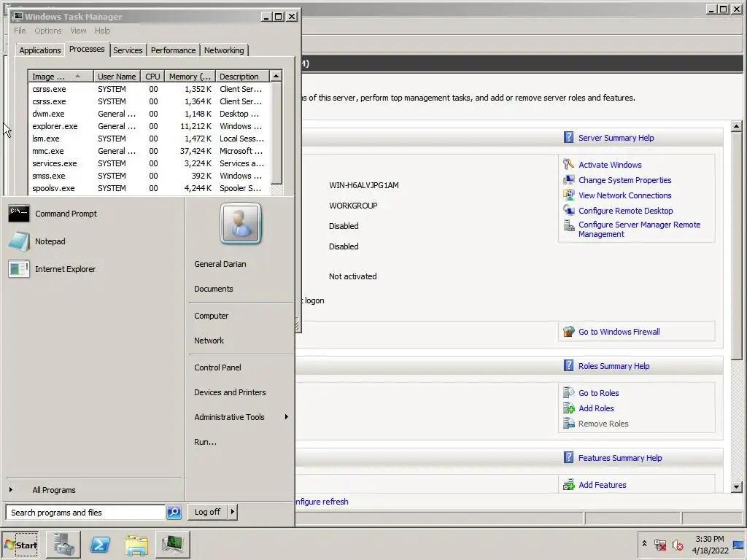Click the Task Manager taskbar icon
The height and width of the screenshot is (560, 747).
pos(172,544)
